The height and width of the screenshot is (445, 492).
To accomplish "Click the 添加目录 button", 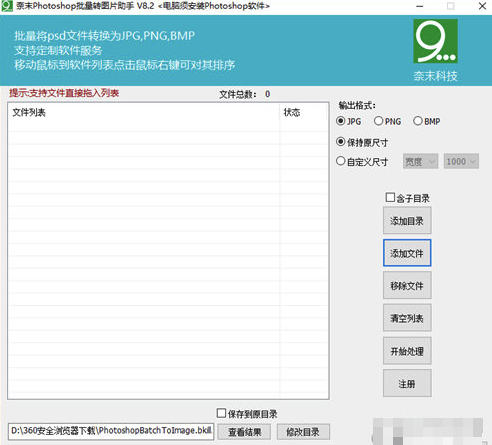I will pyautogui.click(x=407, y=220).
